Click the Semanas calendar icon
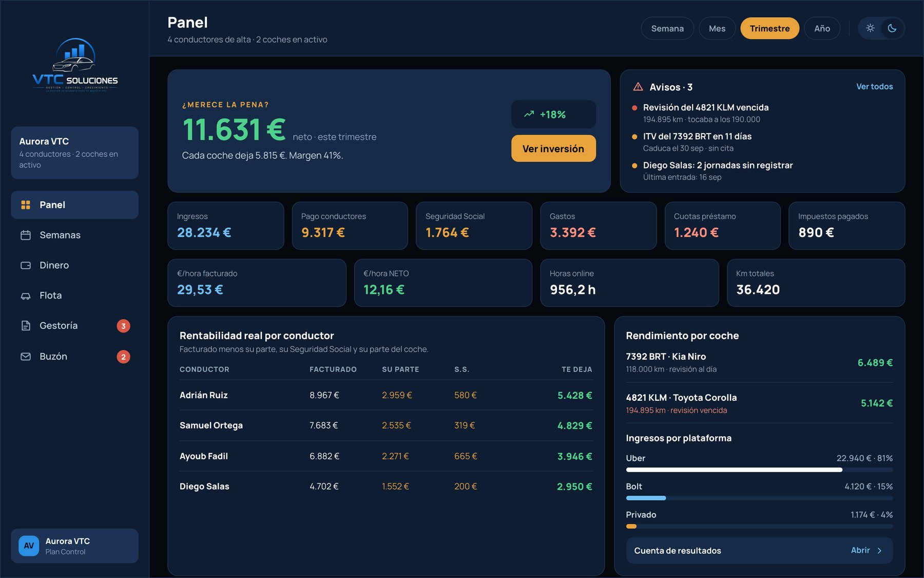The width and height of the screenshot is (924, 578). 26,235
